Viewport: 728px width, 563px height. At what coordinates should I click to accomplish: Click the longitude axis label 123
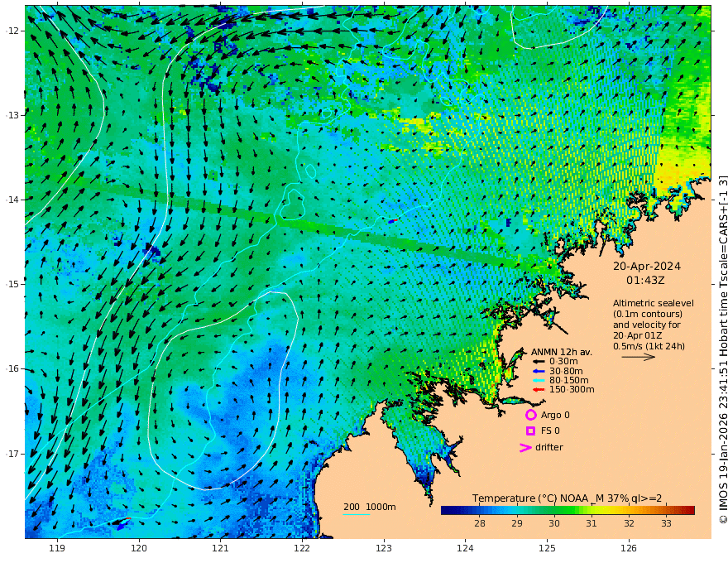[384, 548]
